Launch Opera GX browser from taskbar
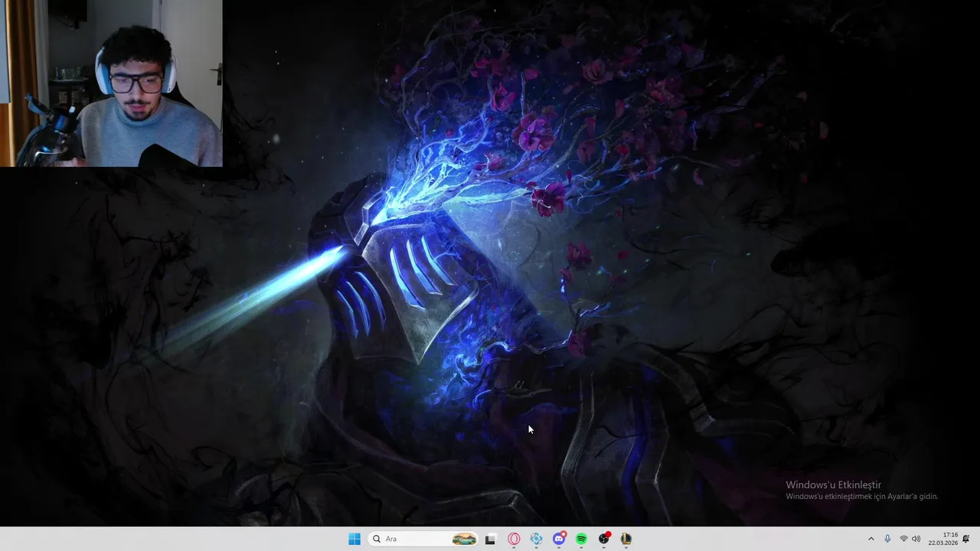 [x=514, y=539]
